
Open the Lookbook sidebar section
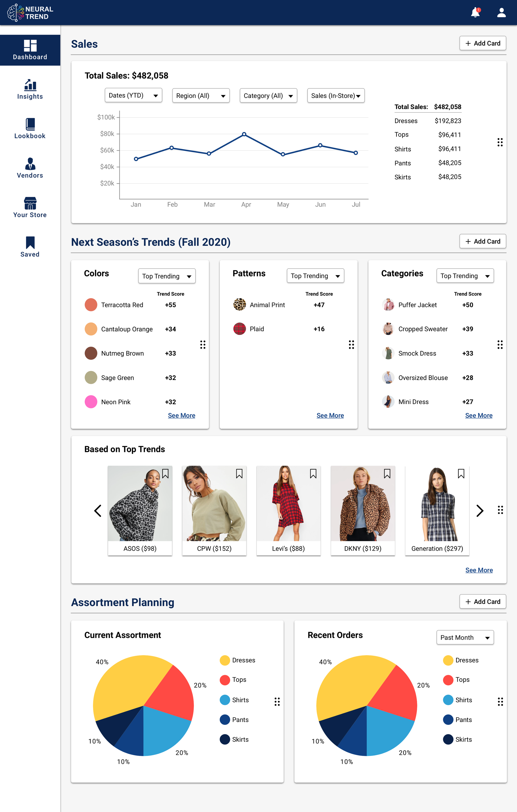click(30, 129)
